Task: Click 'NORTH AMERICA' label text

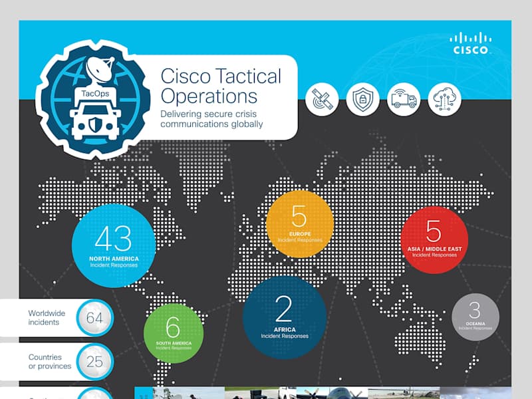Action: tap(114, 259)
